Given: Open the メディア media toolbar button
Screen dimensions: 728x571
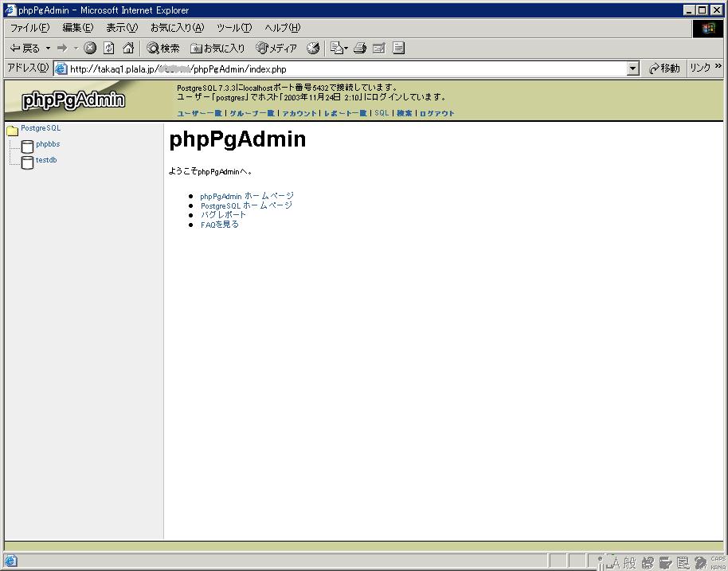Looking at the screenshot, I should coord(276,48).
